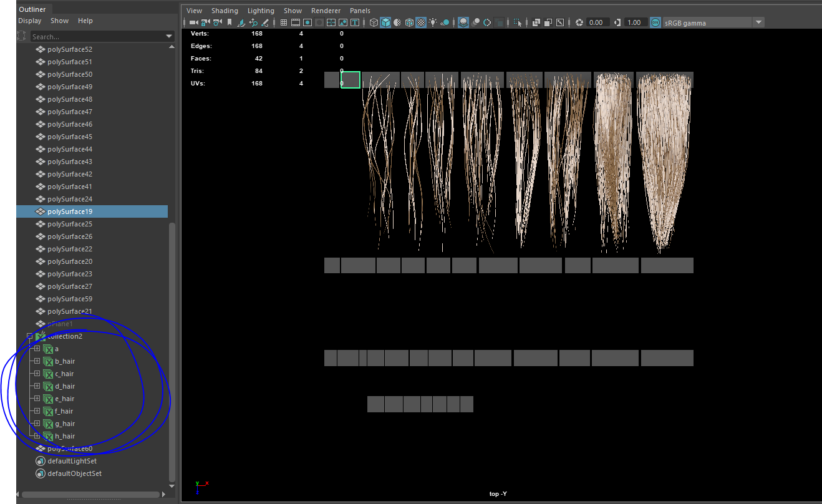Click Screen Space Ambient Occlusion icon
Screen dimensions: 822x504
pyautogui.click(x=463, y=22)
